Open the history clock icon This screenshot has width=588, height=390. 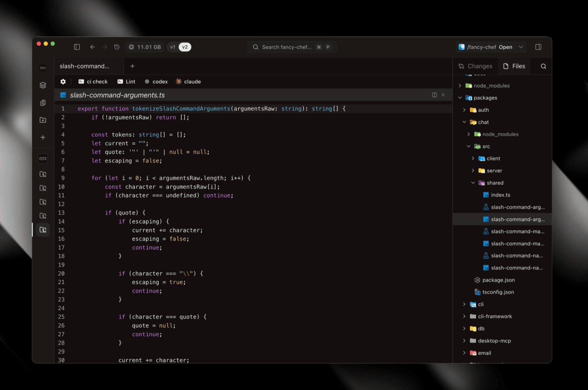pyautogui.click(x=117, y=47)
